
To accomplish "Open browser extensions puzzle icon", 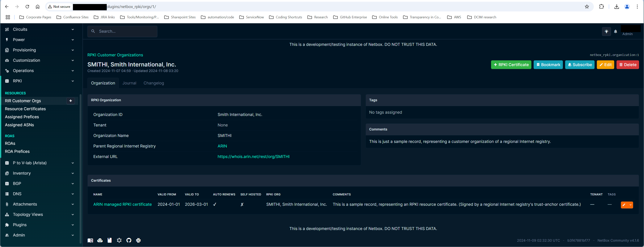I will click(601, 7).
